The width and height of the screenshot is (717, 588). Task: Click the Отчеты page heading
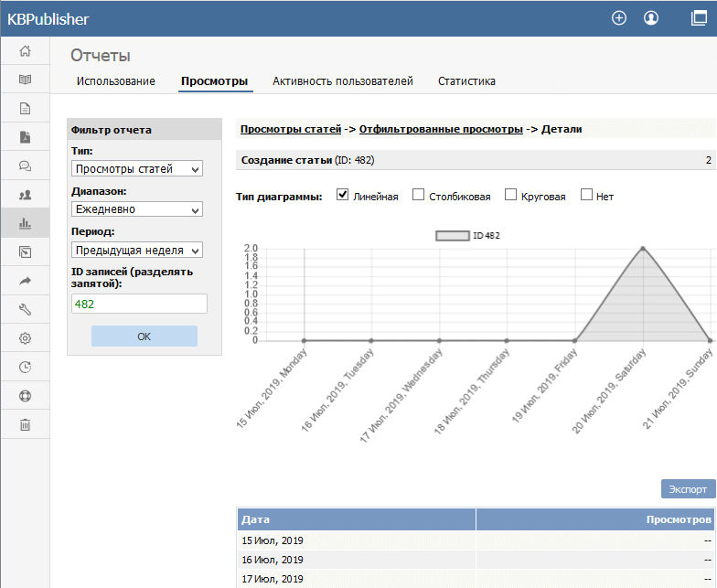pos(101,55)
